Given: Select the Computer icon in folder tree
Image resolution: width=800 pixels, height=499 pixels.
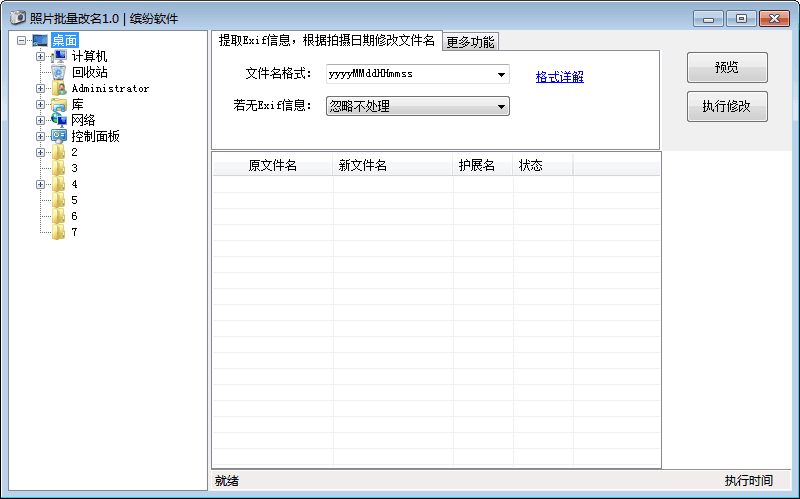Looking at the screenshot, I should (58, 56).
